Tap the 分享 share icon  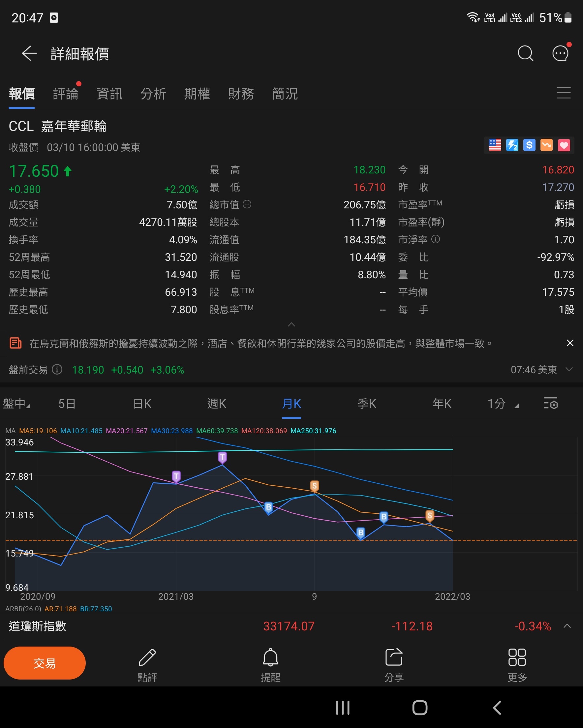[394, 657]
